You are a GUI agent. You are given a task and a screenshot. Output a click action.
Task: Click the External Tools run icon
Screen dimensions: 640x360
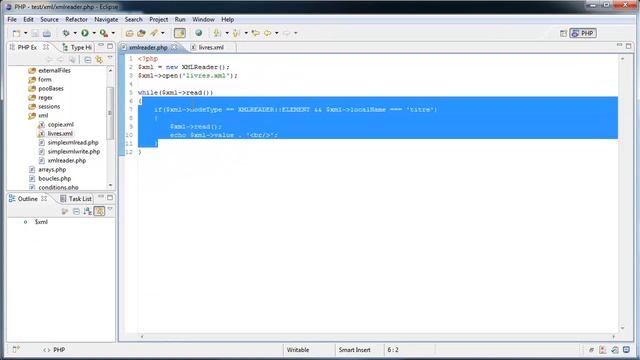104,33
